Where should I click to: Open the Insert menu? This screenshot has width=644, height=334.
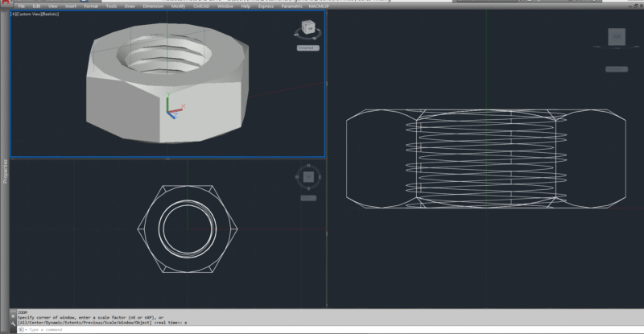click(x=71, y=6)
